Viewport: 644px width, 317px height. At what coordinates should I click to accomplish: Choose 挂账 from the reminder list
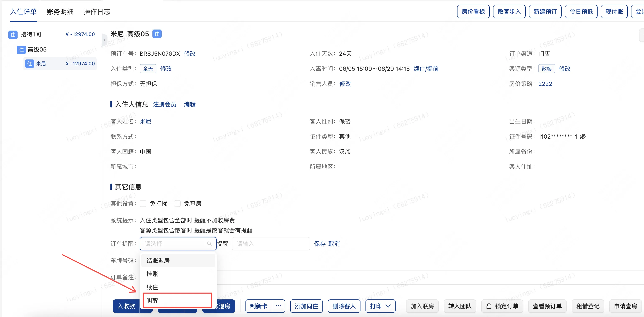point(178,274)
